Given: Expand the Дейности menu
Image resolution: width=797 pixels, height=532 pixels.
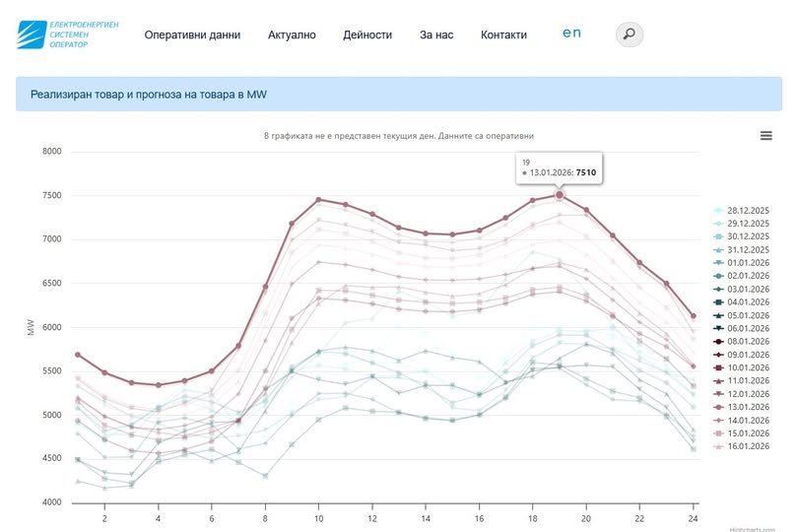Looking at the screenshot, I should (x=367, y=34).
